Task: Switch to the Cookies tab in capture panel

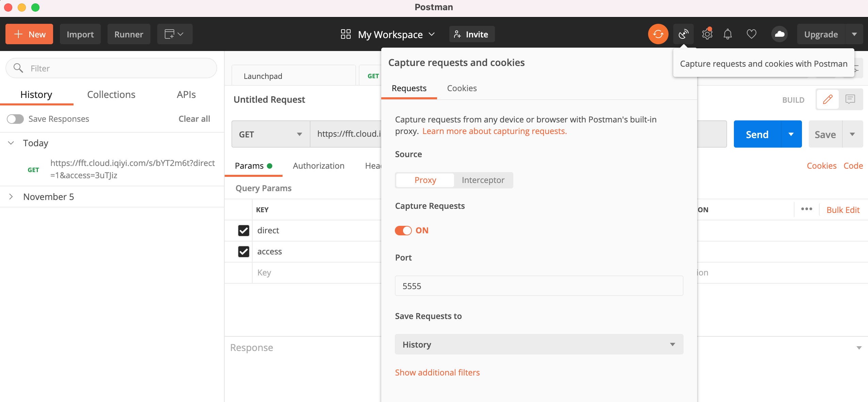Action: point(462,88)
